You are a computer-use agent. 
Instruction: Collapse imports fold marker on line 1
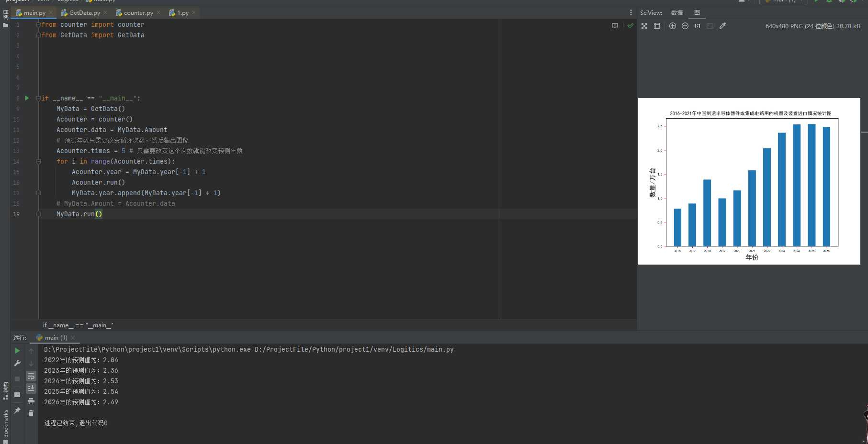[x=38, y=24]
